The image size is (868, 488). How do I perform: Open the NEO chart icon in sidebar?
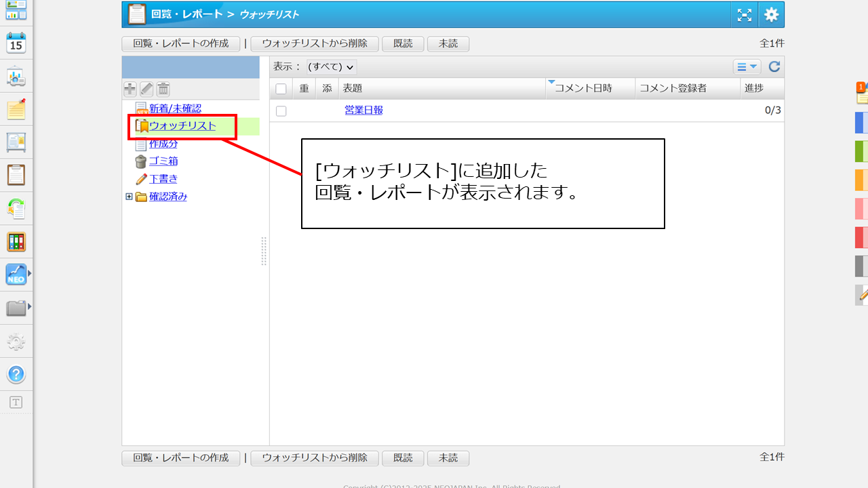pos(16,274)
